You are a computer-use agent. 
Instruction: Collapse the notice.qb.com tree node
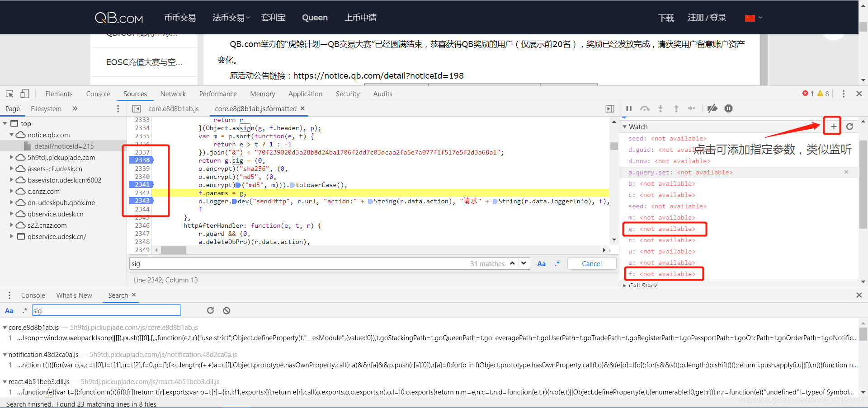(x=12, y=135)
